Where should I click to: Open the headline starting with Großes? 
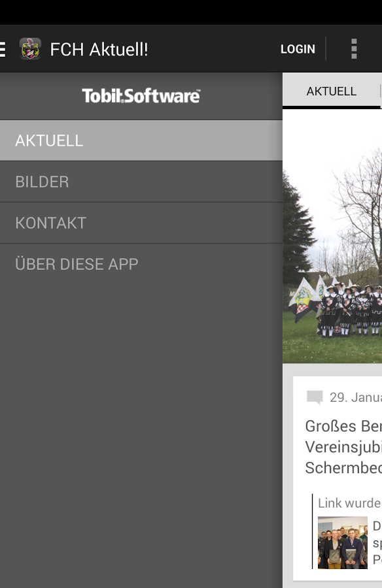[343, 447]
